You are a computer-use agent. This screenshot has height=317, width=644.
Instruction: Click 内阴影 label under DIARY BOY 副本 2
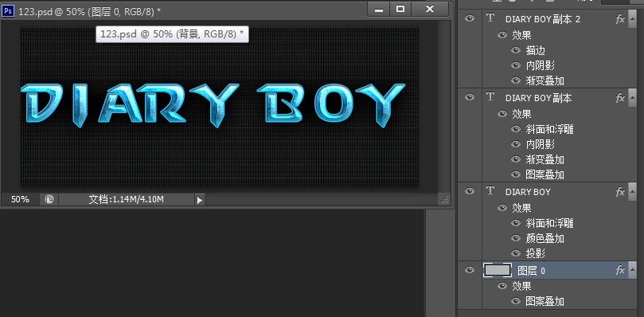tap(540, 66)
